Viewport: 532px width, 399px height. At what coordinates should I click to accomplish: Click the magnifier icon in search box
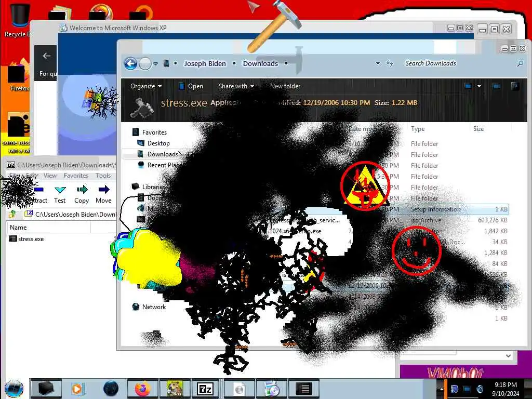click(x=520, y=63)
